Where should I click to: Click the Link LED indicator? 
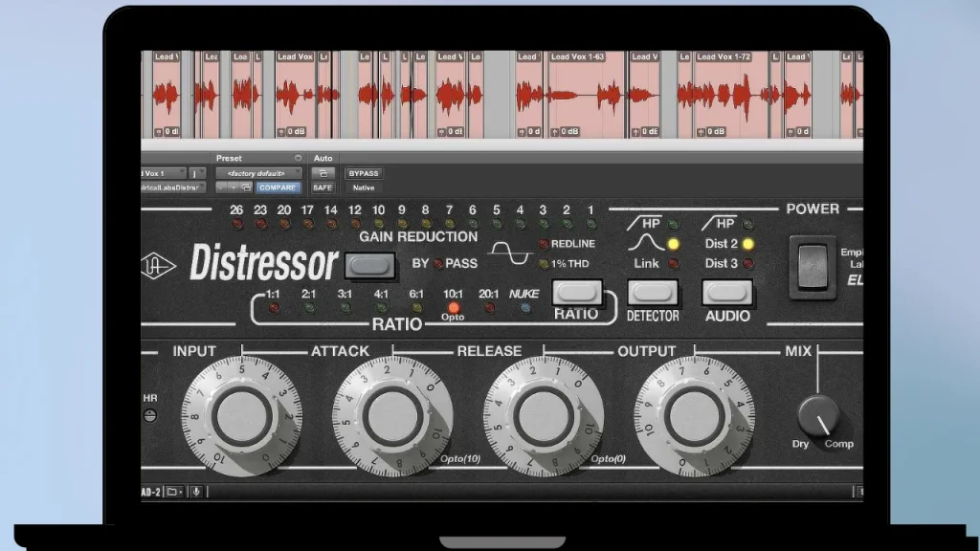coord(673,264)
